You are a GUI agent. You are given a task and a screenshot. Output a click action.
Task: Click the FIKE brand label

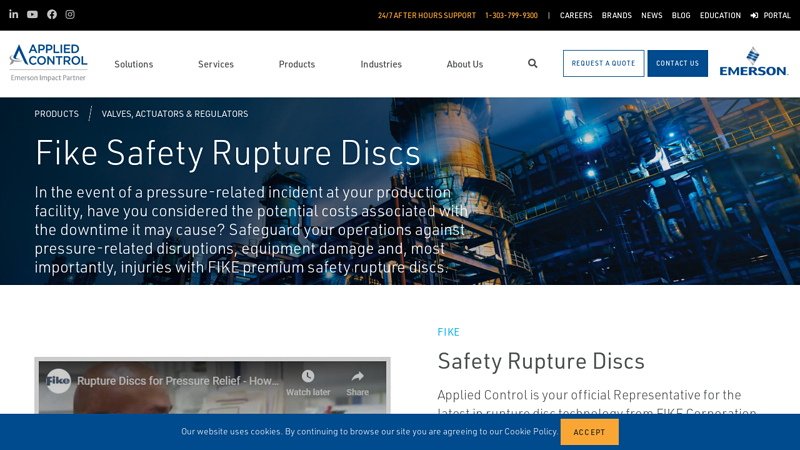(x=448, y=332)
